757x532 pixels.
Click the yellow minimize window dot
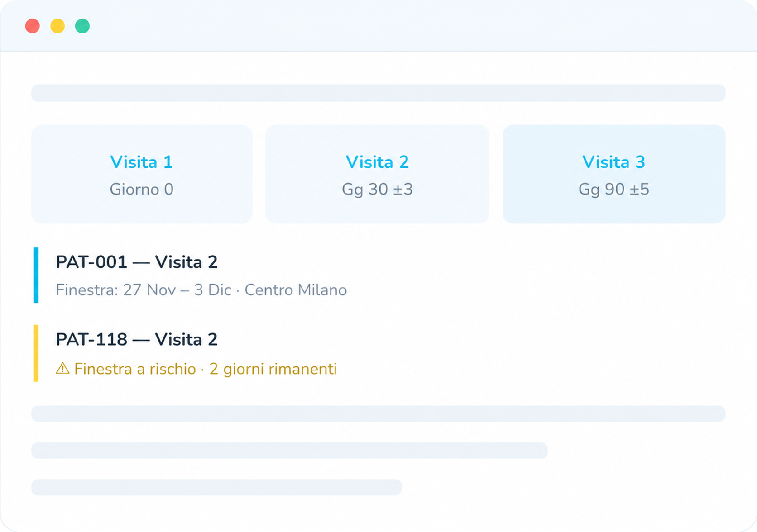click(57, 26)
